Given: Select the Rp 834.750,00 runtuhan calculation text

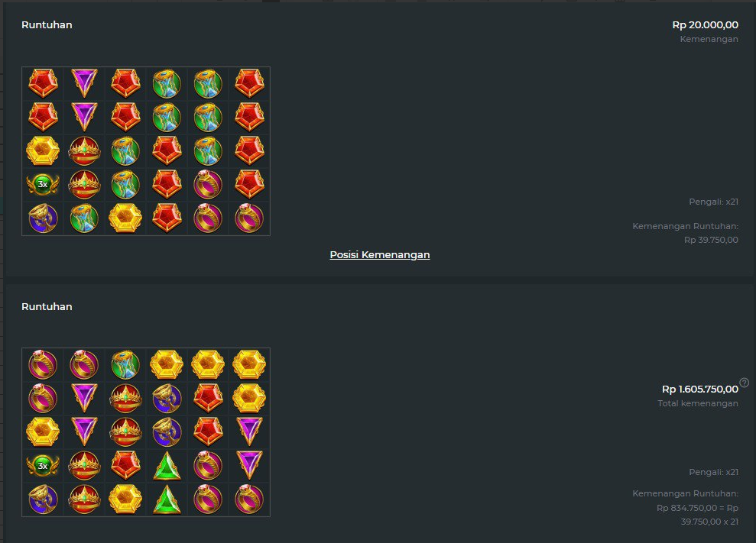Looking at the screenshot, I should coord(697,515).
